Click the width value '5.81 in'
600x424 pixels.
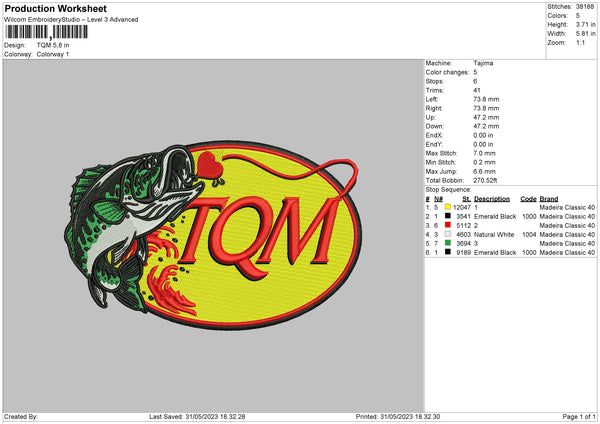(x=585, y=34)
